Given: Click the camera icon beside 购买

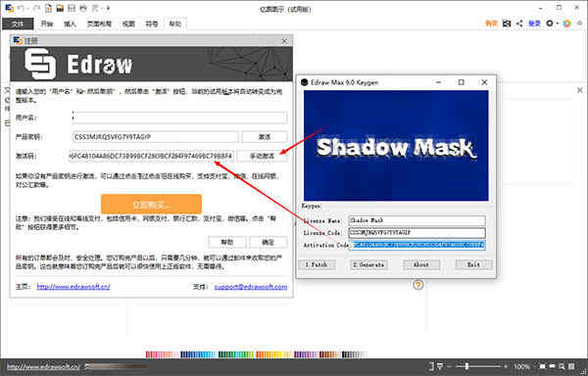Looking at the screenshot, I should pos(507,23).
